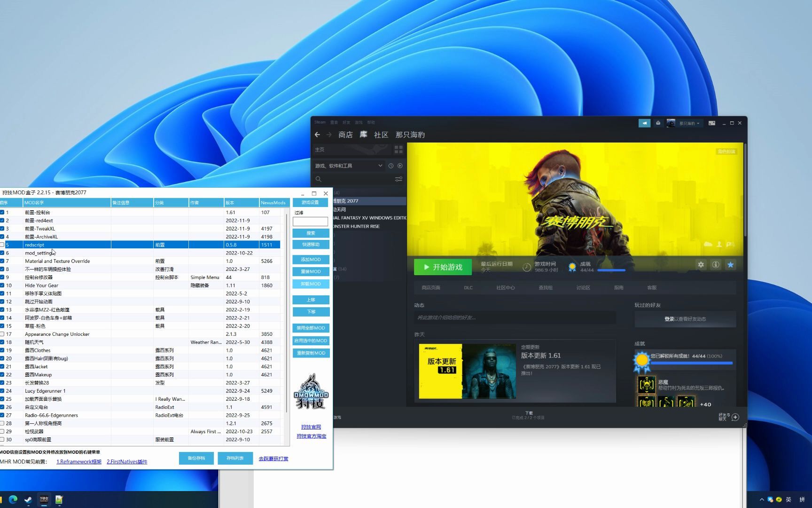Viewport: 812px width, 508px height.
Task: Switch to the MOD box taskbar icon
Action: point(44,500)
